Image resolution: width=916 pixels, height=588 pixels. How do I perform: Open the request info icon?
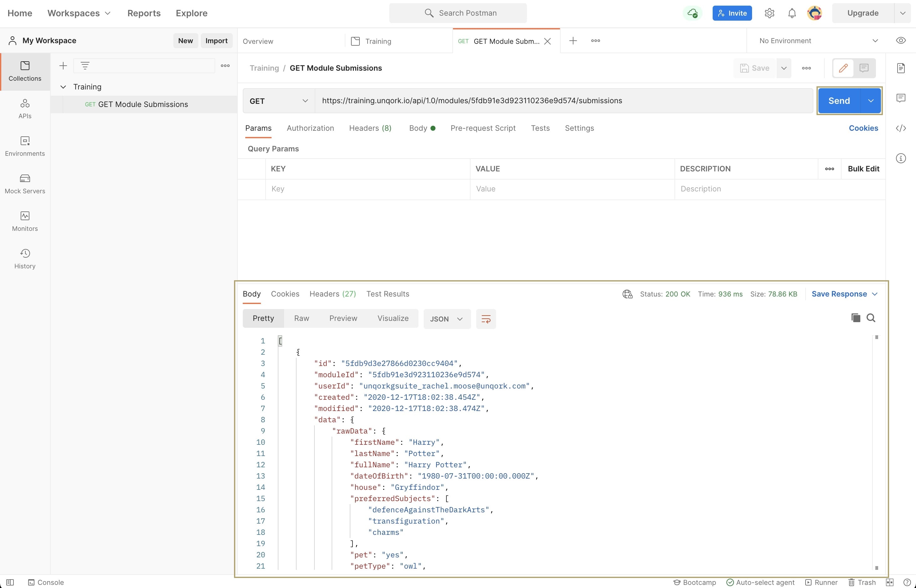click(901, 158)
